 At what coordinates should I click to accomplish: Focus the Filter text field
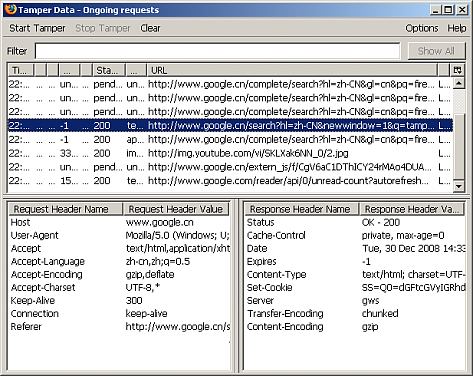pyautogui.click(x=217, y=51)
